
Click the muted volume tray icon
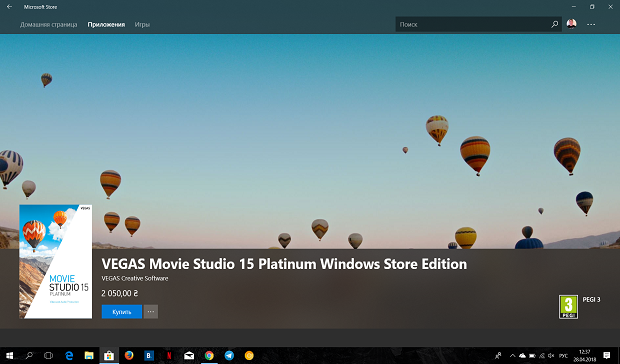[552, 356]
